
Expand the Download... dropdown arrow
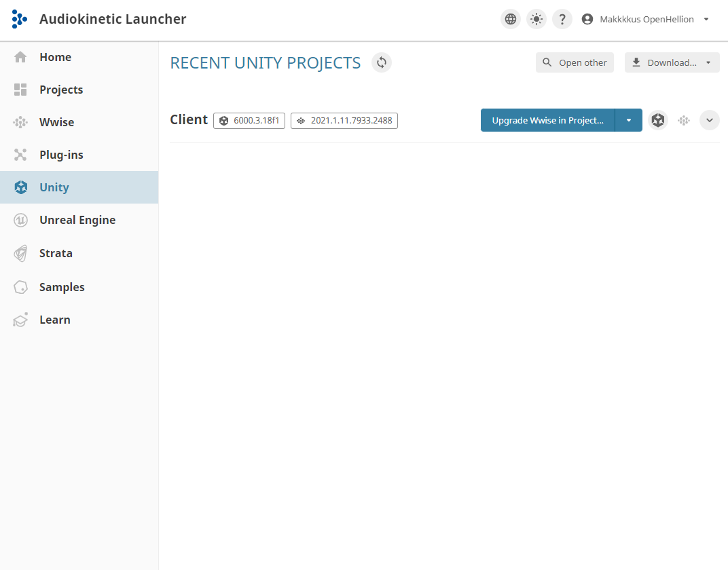click(x=708, y=62)
